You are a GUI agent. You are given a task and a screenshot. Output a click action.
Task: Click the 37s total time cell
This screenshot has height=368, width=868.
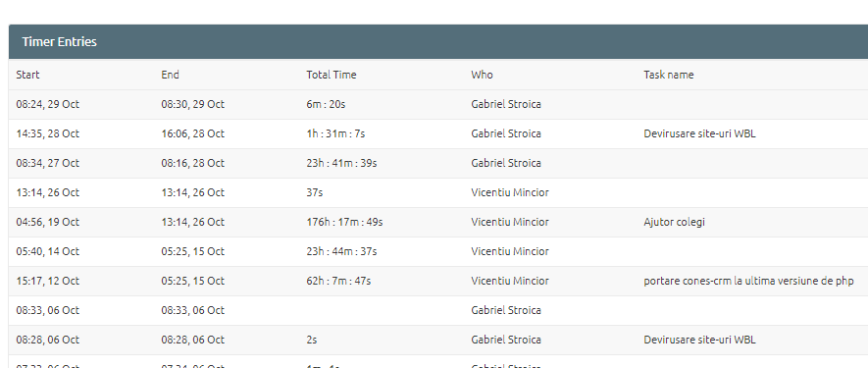(x=315, y=192)
